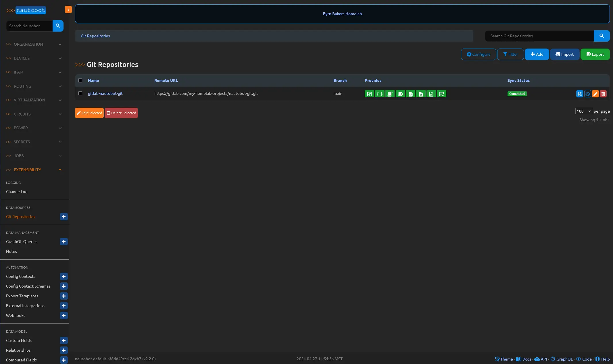Click plus icon beside Git Repositories sidebar

click(x=64, y=217)
